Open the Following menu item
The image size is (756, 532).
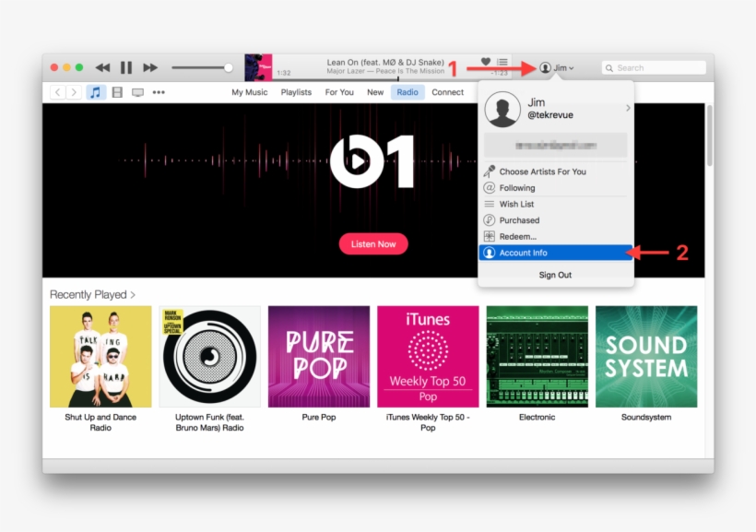(x=556, y=187)
